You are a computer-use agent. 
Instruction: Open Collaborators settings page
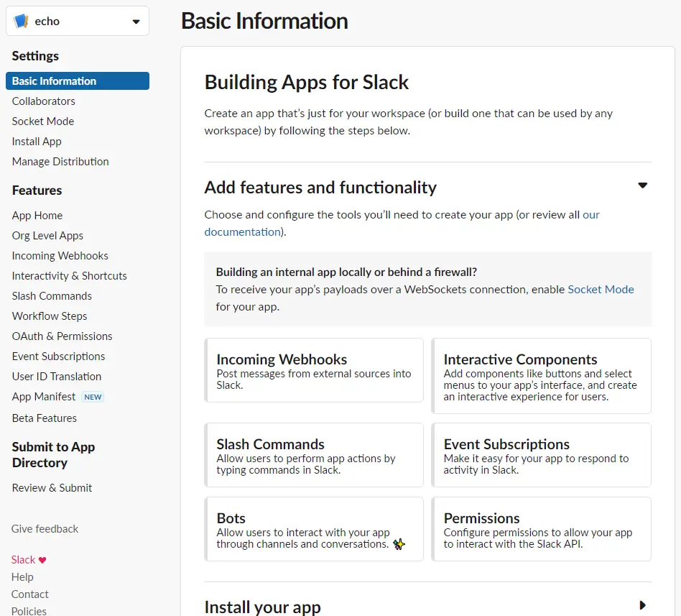click(43, 101)
